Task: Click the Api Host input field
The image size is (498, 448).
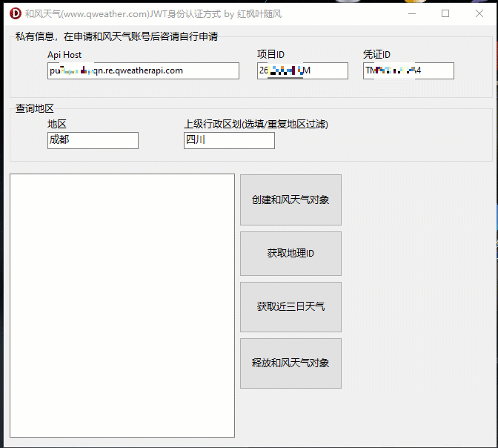Action: (143, 70)
